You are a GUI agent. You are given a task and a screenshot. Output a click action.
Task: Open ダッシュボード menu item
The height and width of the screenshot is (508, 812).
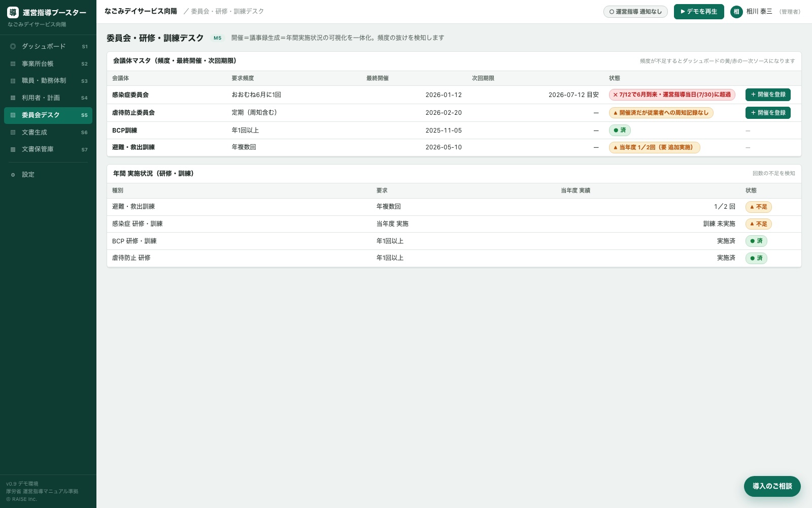(48, 46)
